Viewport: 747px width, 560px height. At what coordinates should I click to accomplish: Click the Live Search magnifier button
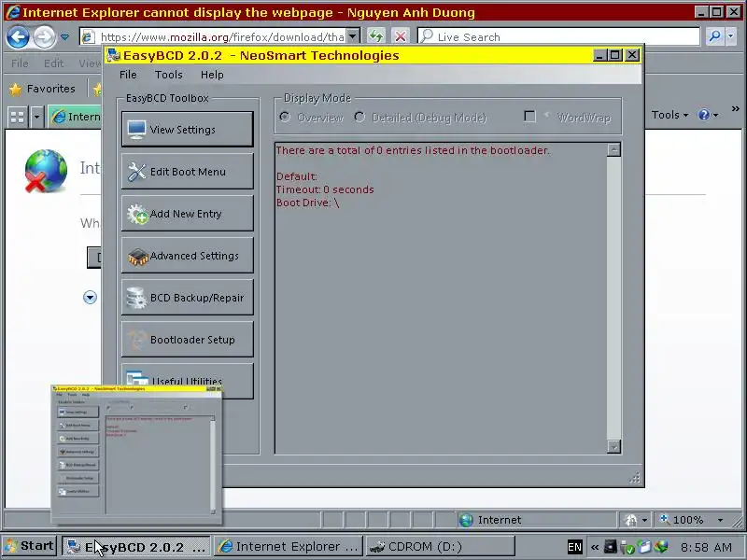click(714, 36)
